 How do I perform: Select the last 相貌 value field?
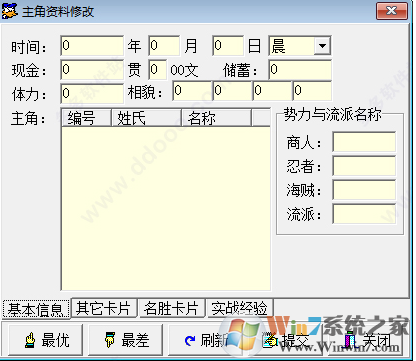point(312,91)
